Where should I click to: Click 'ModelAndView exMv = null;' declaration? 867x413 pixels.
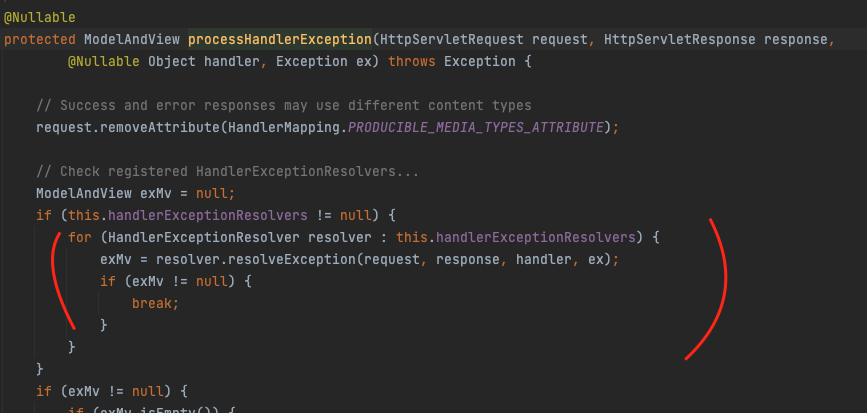[135, 194]
